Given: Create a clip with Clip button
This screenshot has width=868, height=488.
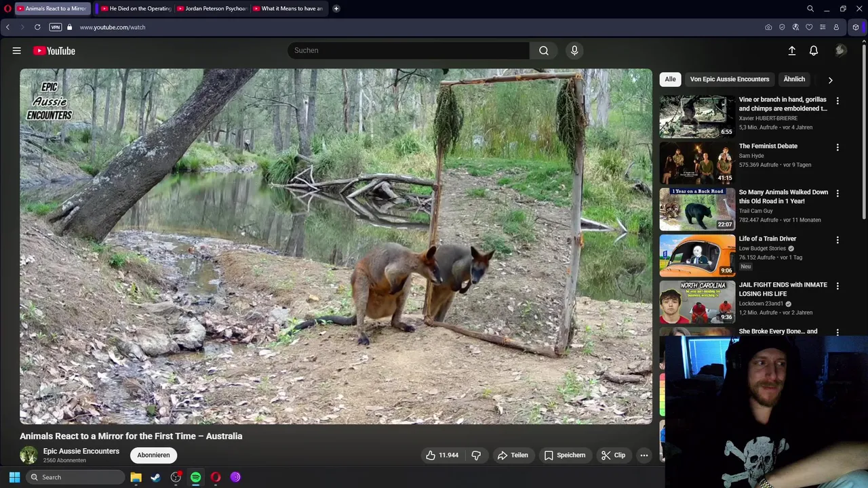Looking at the screenshot, I should (613, 455).
